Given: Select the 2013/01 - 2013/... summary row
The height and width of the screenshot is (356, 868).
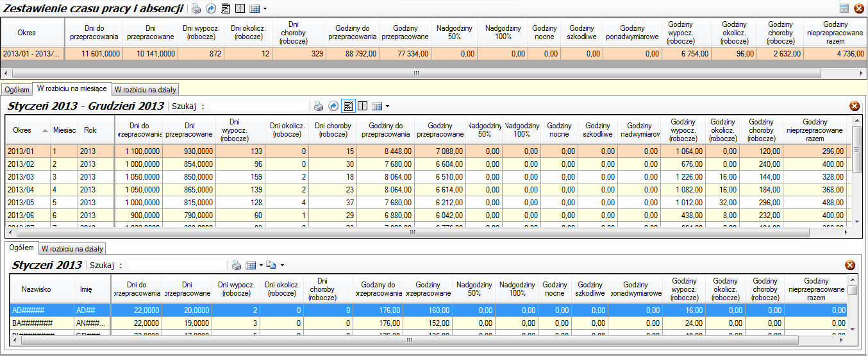Looking at the screenshot, I should 434,54.
